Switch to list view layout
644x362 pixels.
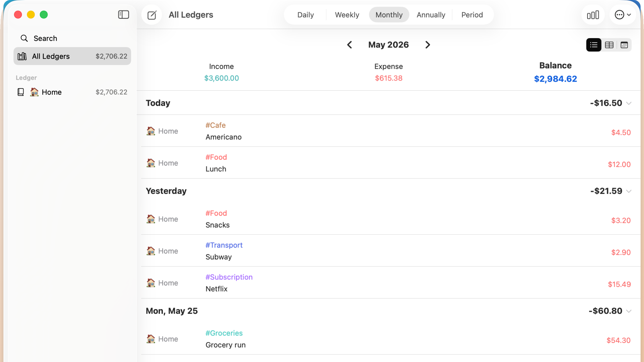594,45
